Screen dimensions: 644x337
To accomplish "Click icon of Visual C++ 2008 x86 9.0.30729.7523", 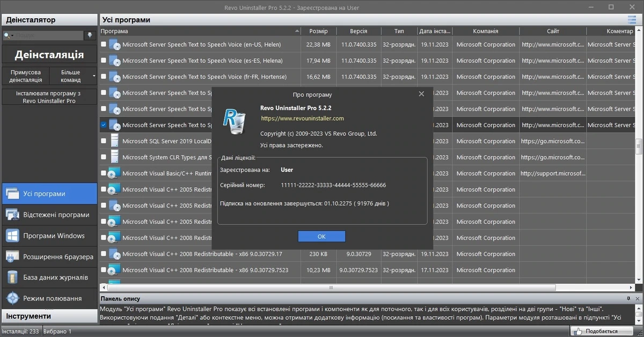I will pos(114,270).
